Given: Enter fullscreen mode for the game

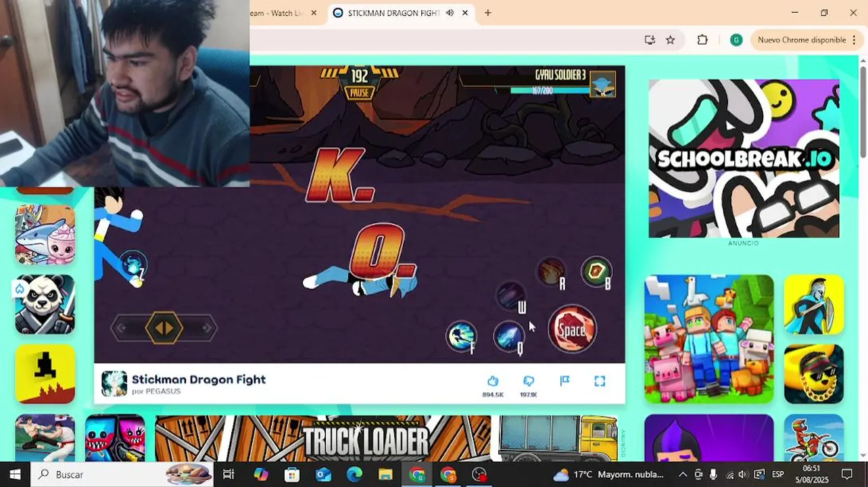Looking at the screenshot, I should pos(600,381).
